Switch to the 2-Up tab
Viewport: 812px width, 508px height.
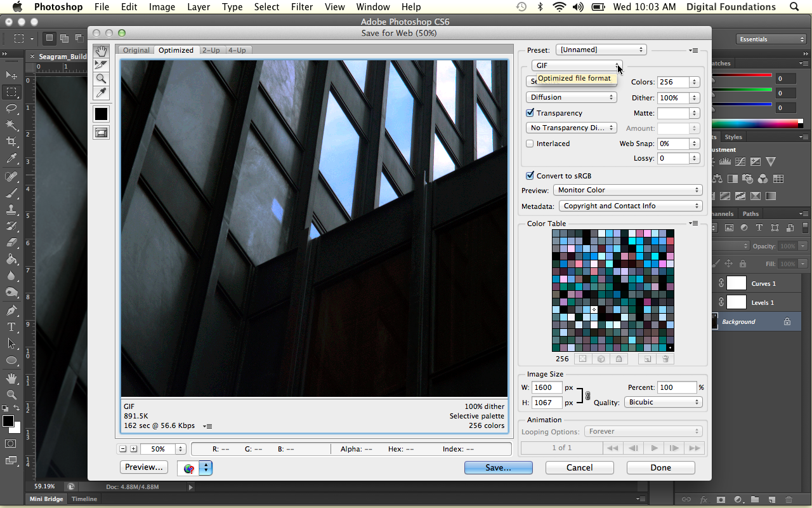click(211, 50)
